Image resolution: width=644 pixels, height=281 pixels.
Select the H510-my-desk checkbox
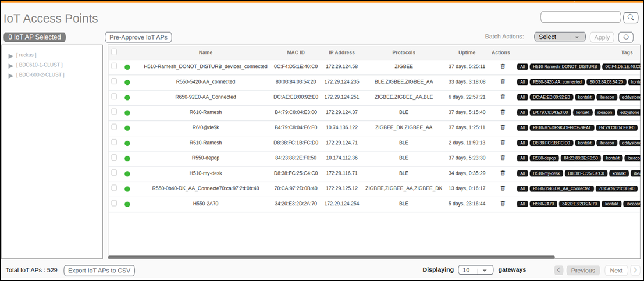click(x=114, y=172)
